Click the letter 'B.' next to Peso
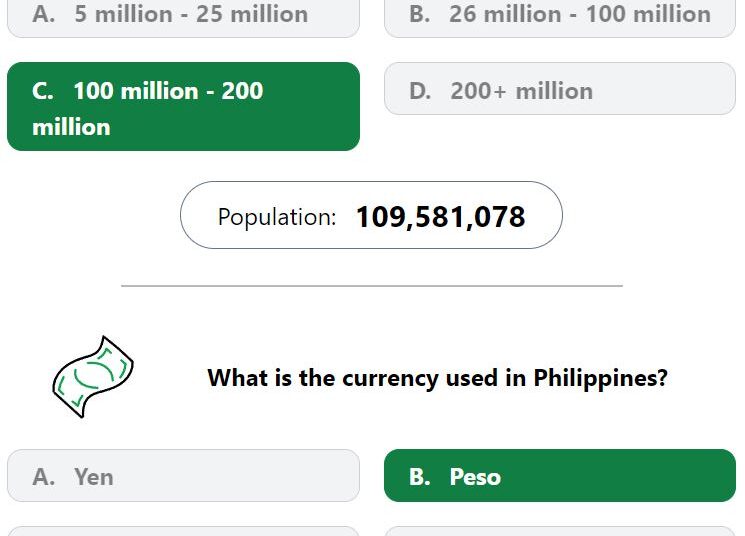The image size is (745, 536). 420,477
